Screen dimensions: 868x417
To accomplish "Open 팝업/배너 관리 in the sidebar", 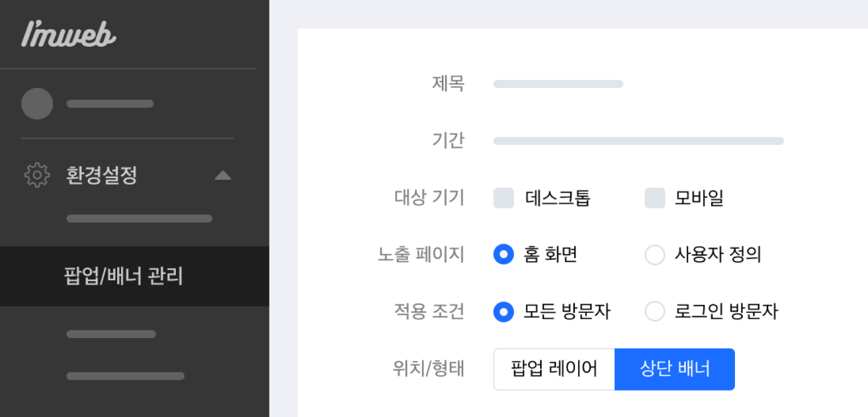I will point(123,277).
